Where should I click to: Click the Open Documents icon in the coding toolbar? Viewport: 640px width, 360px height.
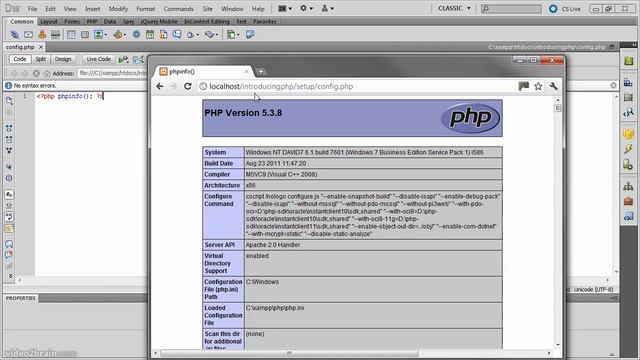9,100
